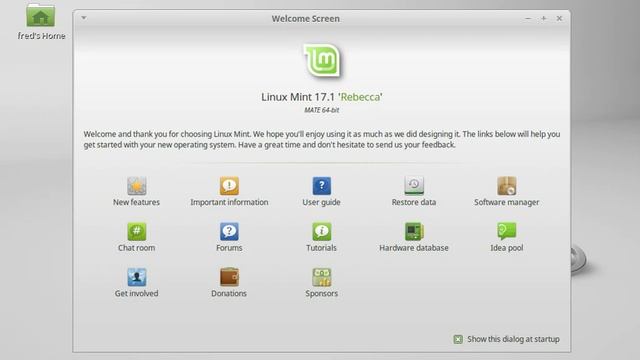Open the Tutorials info icon

pyautogui.click(x=322, y=231)
